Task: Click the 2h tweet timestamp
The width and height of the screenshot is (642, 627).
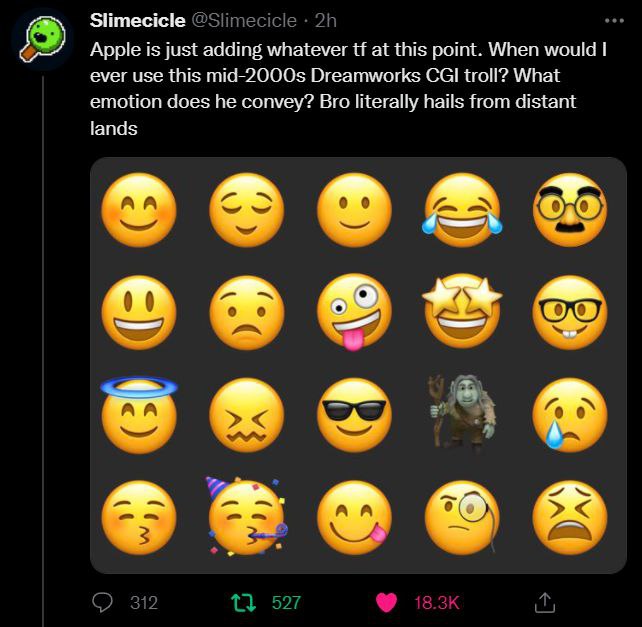Action: click(326, 20)
